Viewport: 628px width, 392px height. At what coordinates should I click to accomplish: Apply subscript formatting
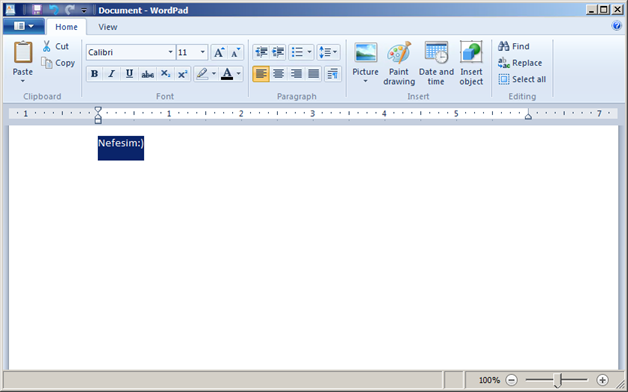[165, 74]
